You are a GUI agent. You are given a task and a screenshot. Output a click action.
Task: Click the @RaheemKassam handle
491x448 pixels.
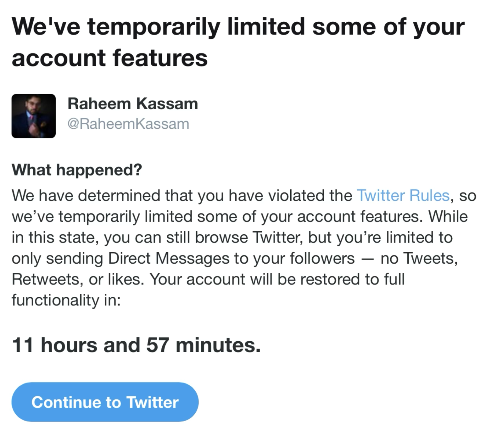(128, 124)
